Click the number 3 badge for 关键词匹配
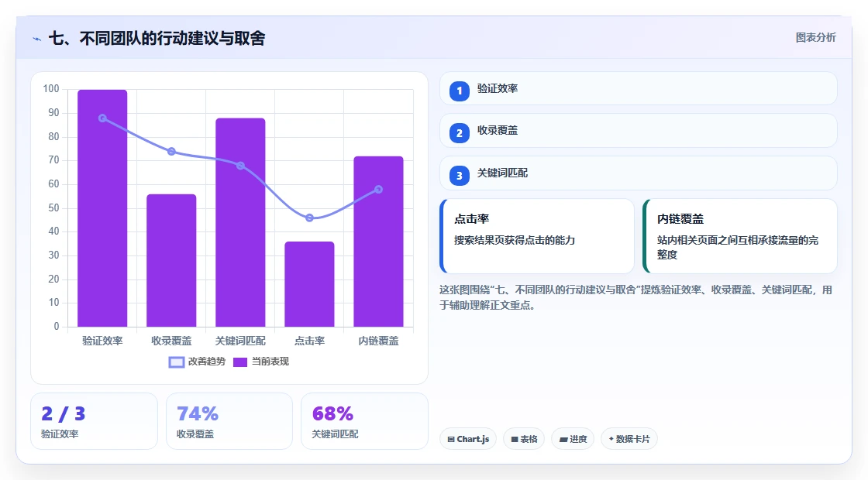 (x=459, y=176)
